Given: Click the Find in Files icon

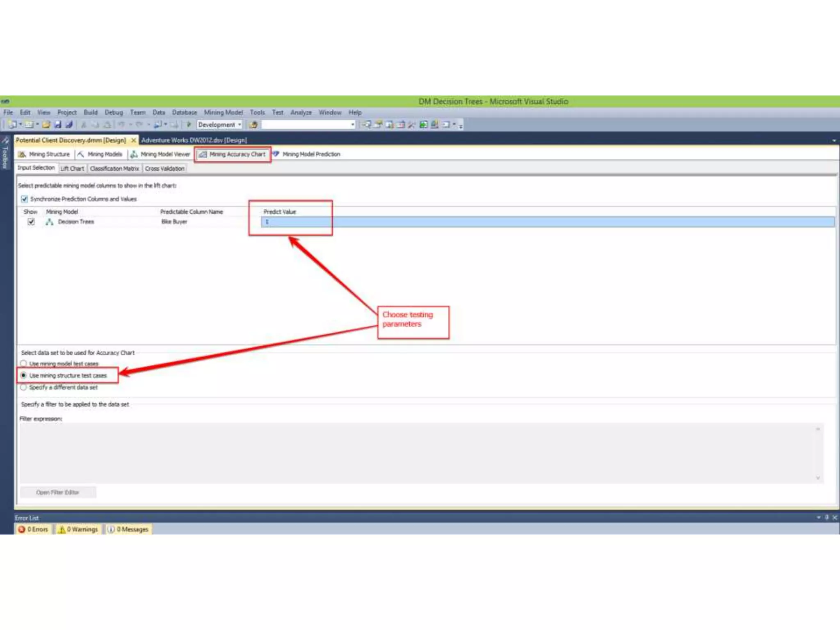Looking at the screenshot, I should click(253, 124).
